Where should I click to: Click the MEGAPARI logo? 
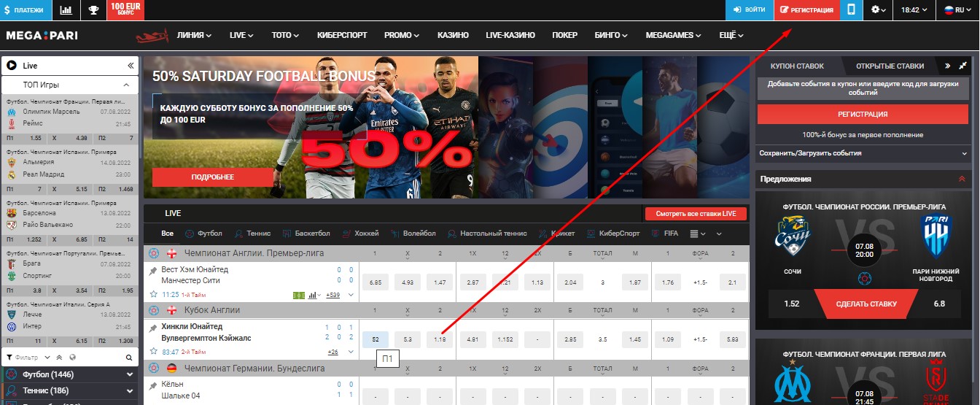click(x=42, y=36)
